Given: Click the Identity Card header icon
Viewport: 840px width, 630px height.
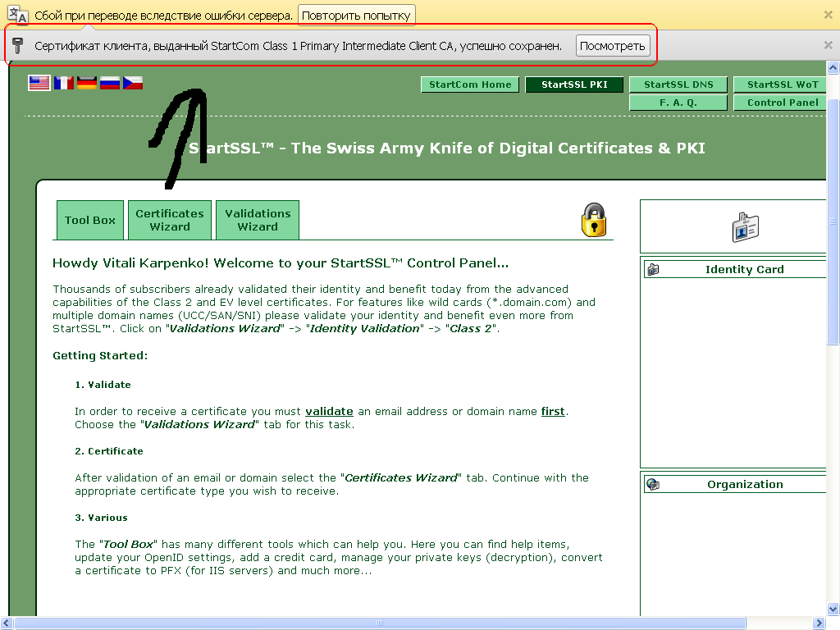Looking at the screenshot, I should click(653, 269).
